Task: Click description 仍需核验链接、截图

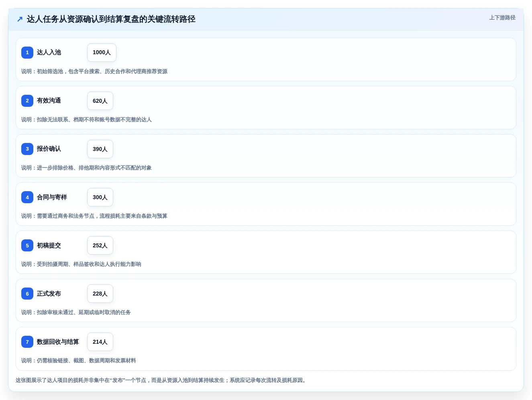Action: [79, 361]
